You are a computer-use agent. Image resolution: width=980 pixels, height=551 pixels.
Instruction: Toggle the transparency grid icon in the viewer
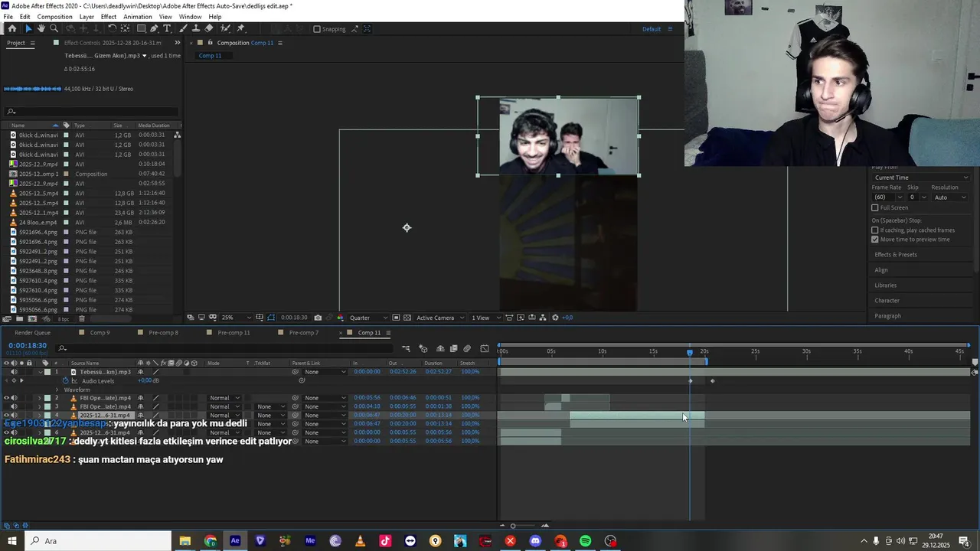pyautogui.click(x=407, y=318)
